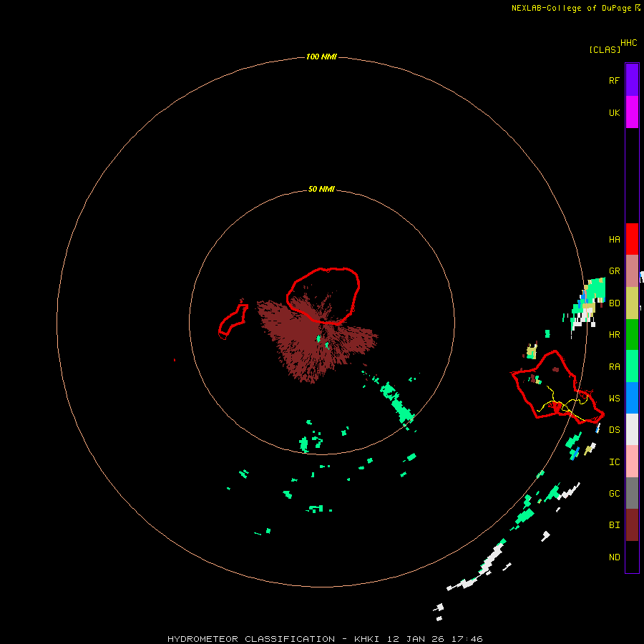Click the gray GC legend swatch

[x=632, y=493]
